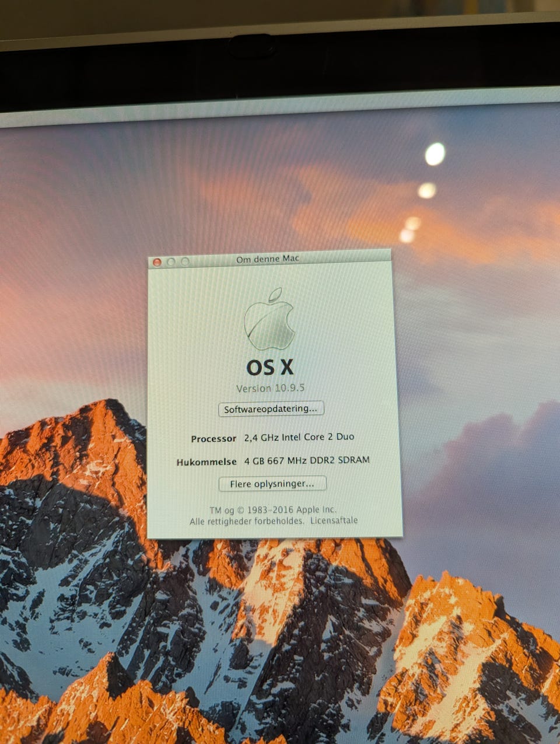Select the OS X heading
Viewport: 560px width, 744px height.
(269, 367)
